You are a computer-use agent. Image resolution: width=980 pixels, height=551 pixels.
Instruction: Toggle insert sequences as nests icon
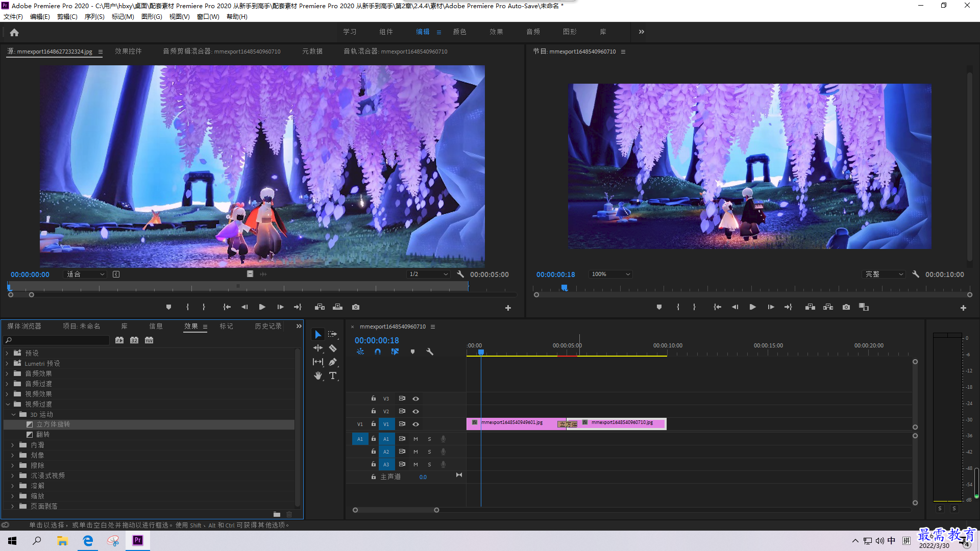coord(360,352)
